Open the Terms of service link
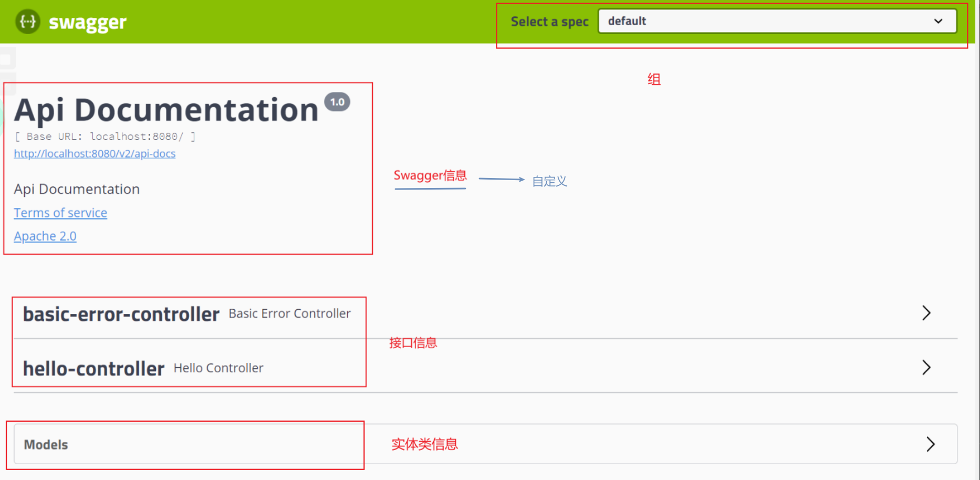Screen dimensions: 980x480 coord(60,213)
